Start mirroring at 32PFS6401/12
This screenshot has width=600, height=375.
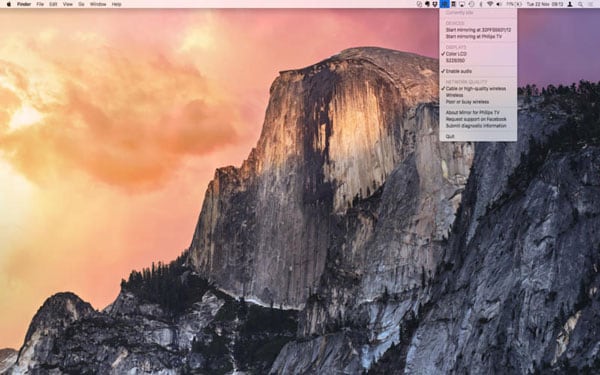pyautogui.click(x=478, y=30)
